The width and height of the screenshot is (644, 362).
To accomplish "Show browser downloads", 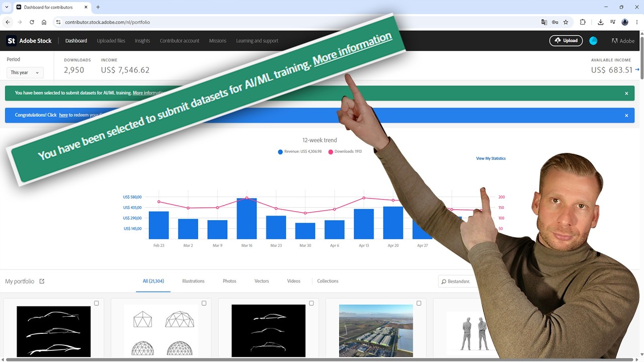I will (601, 22).
